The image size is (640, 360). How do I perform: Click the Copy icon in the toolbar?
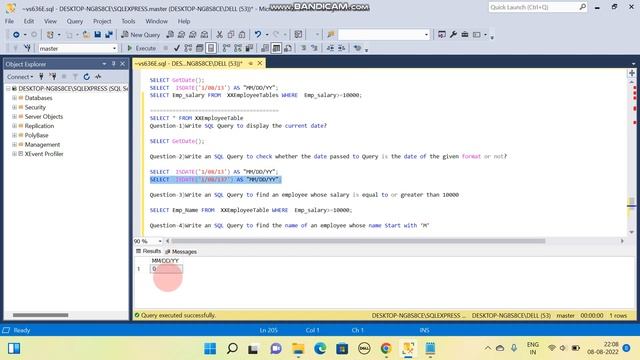point(231,35)
